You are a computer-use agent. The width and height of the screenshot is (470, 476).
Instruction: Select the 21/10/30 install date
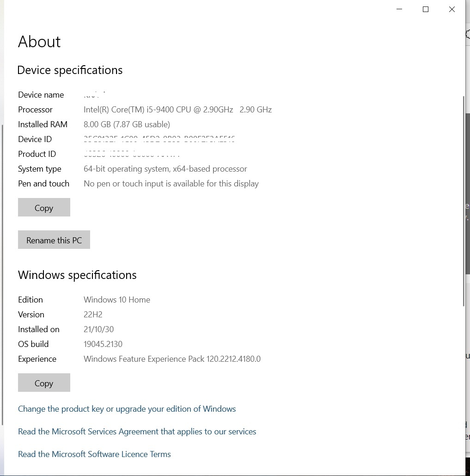pyautogui.click(x=98, y=329)
